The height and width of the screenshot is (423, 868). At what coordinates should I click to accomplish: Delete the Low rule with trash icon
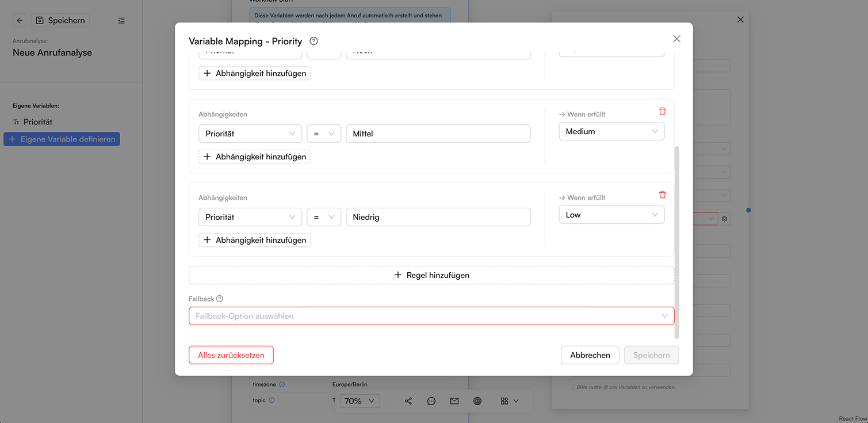[662, 195]
